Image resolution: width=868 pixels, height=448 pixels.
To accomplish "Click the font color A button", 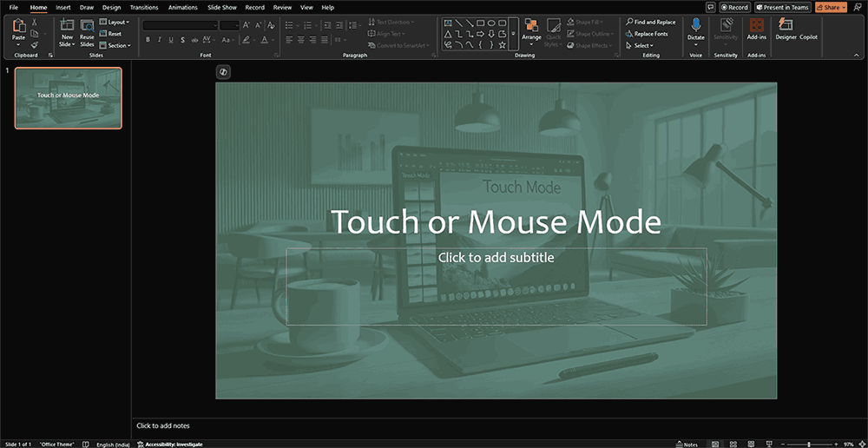I will tap(265, 40).
